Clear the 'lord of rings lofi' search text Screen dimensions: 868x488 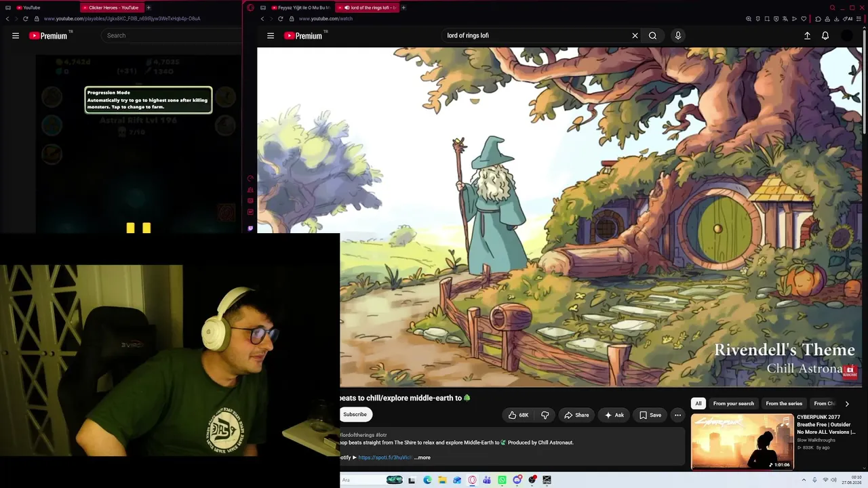[x=635, y=36]
